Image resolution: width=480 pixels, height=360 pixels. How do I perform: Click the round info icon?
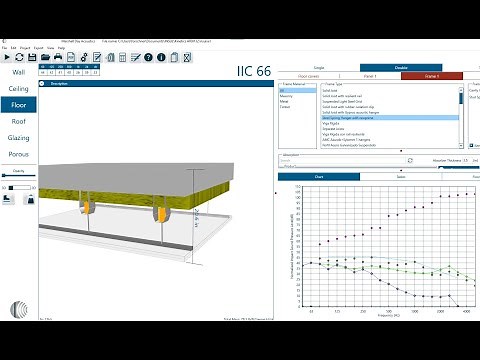[161, 57]
